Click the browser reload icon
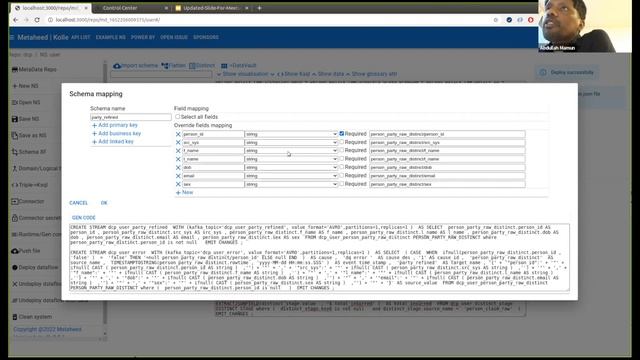 click(37, 20)
